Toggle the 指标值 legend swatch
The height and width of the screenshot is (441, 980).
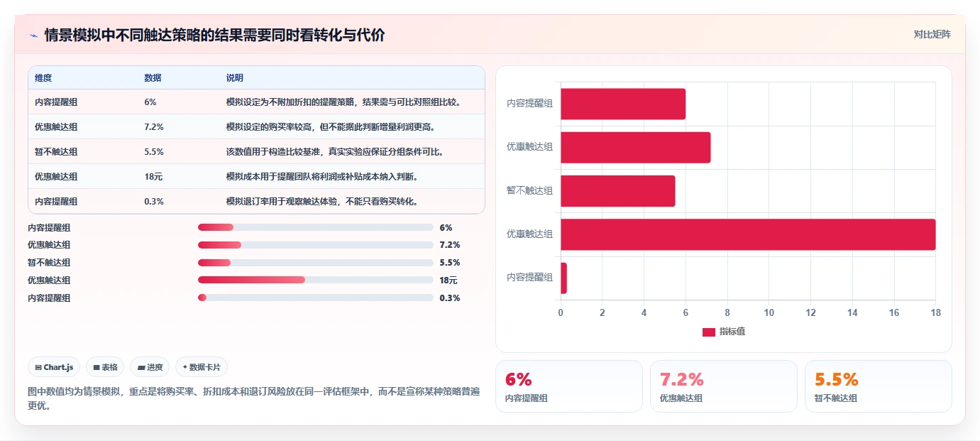tap(708, 332)
